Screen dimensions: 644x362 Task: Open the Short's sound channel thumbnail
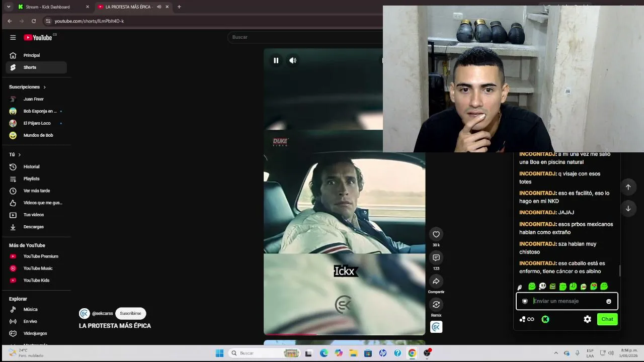(x=436, y=327)
